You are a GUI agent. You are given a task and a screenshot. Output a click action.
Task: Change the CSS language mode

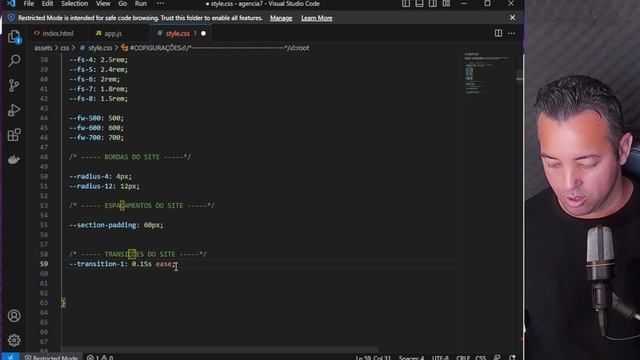480,358
